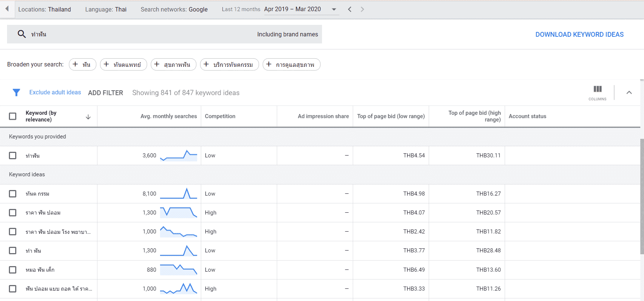Add การดูแลสุขภาพ to broaden search
Screen dimensions: 644x301
(x=292, y=65)
